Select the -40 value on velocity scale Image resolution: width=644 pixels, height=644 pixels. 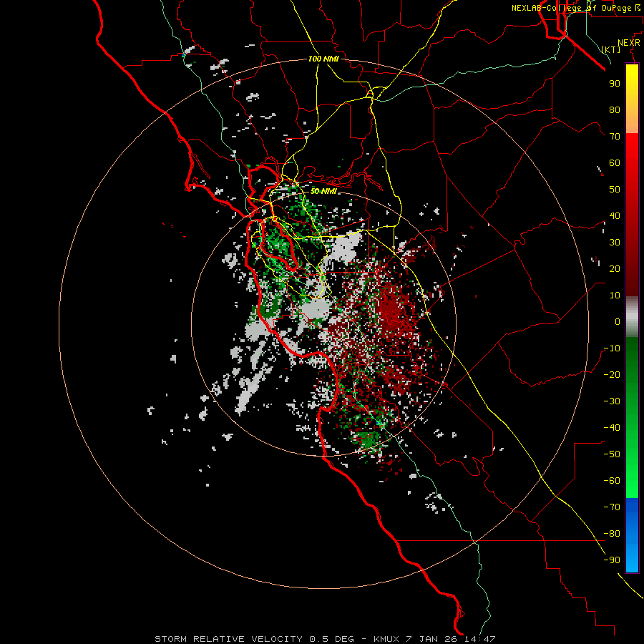612,428
